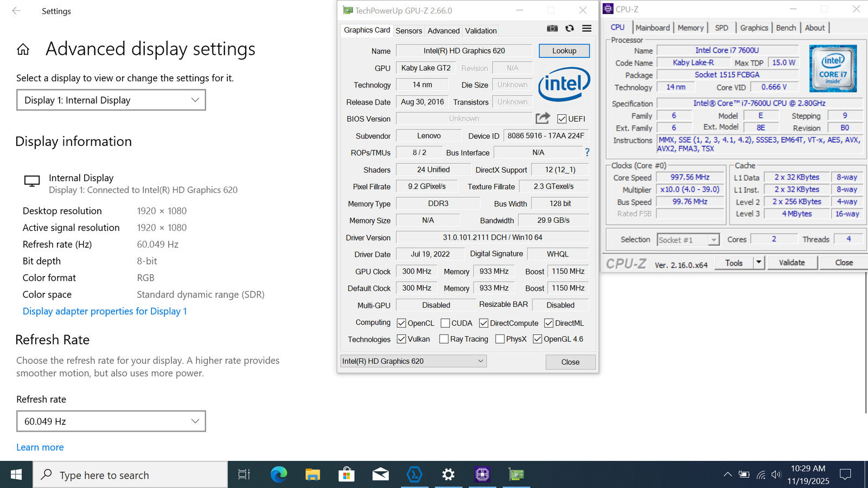Expand the Intel(R) HD Graphics 620 GPU selector
The image size is (868, 488).
click(x=413, y=361)
